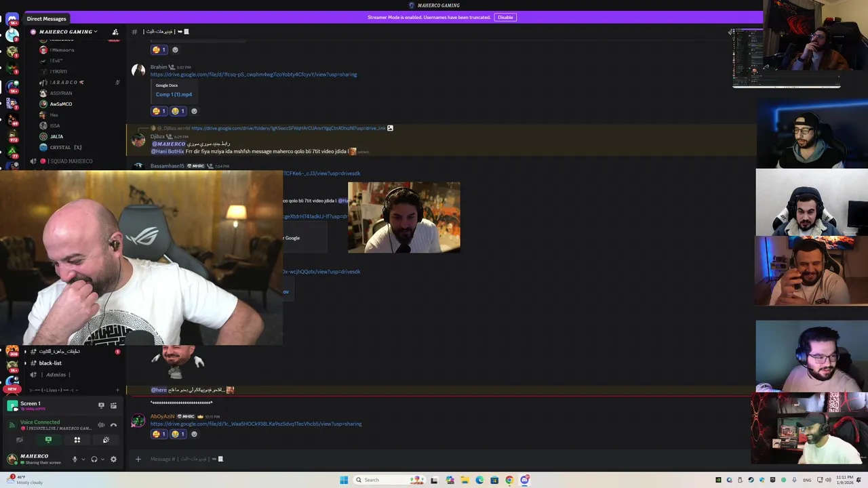
Task: Open the replied Djibzx drive folder link
Action: (x=288, y=128)
